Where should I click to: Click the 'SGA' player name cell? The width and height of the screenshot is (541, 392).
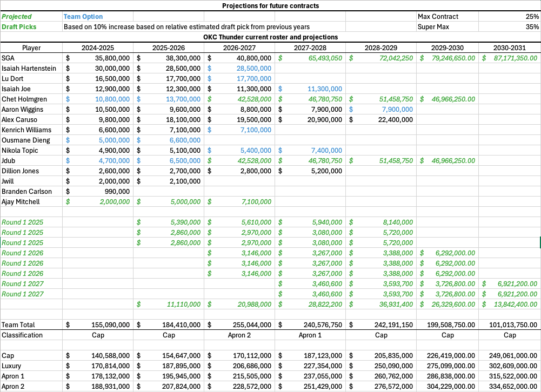pyautogui.click(x=31, y=58)
